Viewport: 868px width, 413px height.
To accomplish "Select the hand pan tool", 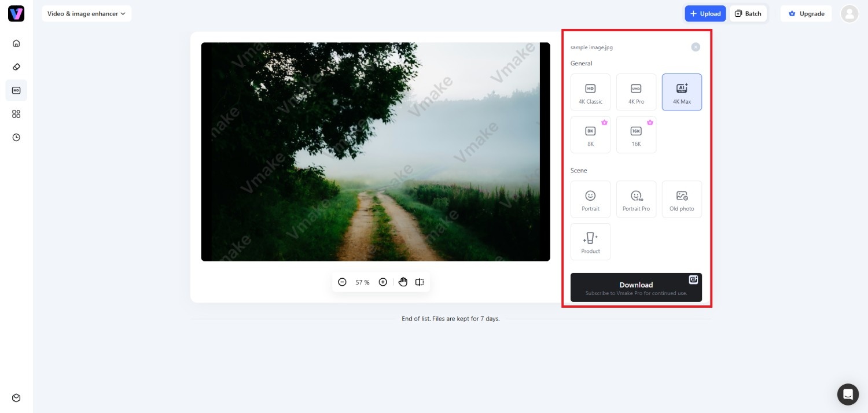I will tap(403, 282).
